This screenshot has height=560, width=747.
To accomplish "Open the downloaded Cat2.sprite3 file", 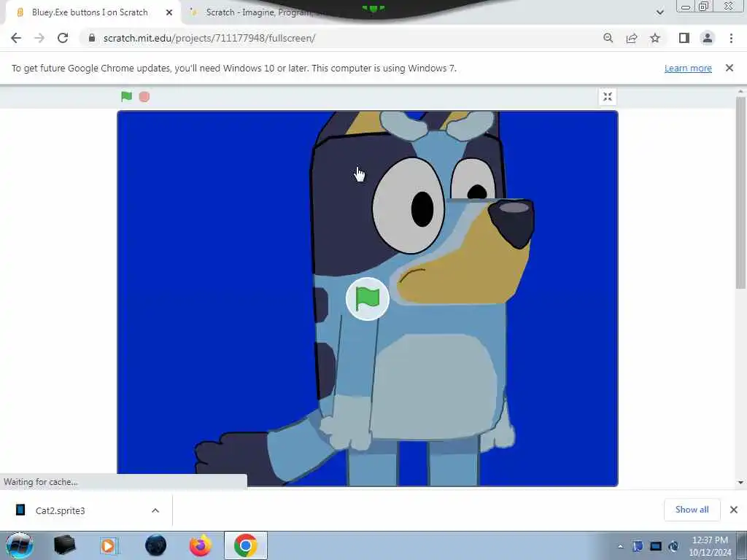I will 60,510.
